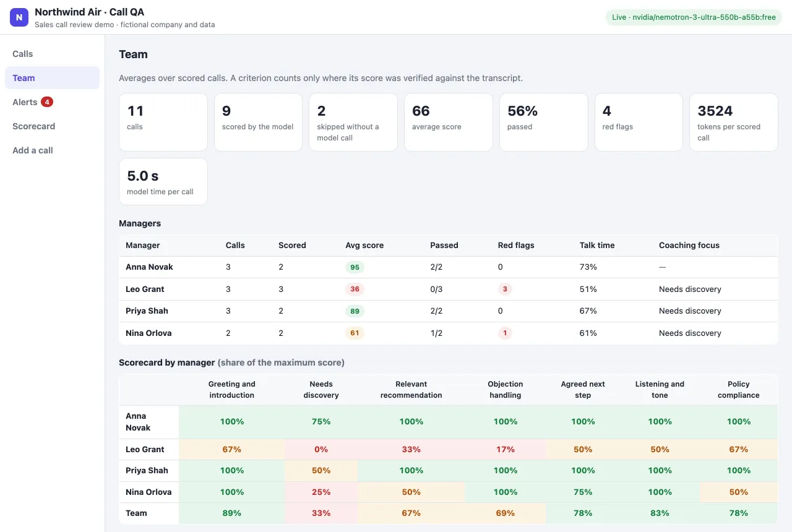Open the Calls page in sidebar
Image resolution: width=792 pixels, height=532 pixels.
52,54
